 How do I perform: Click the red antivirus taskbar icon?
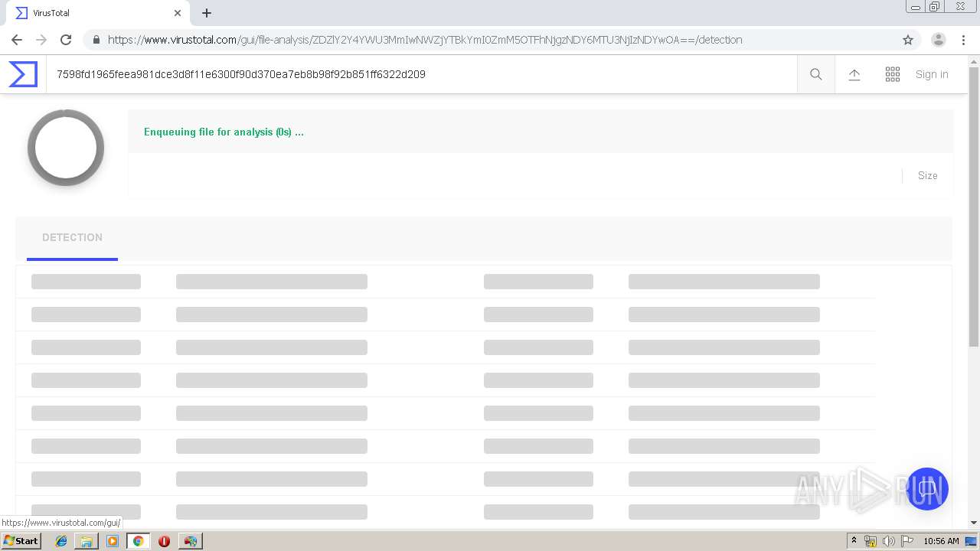tap(164, 541)
